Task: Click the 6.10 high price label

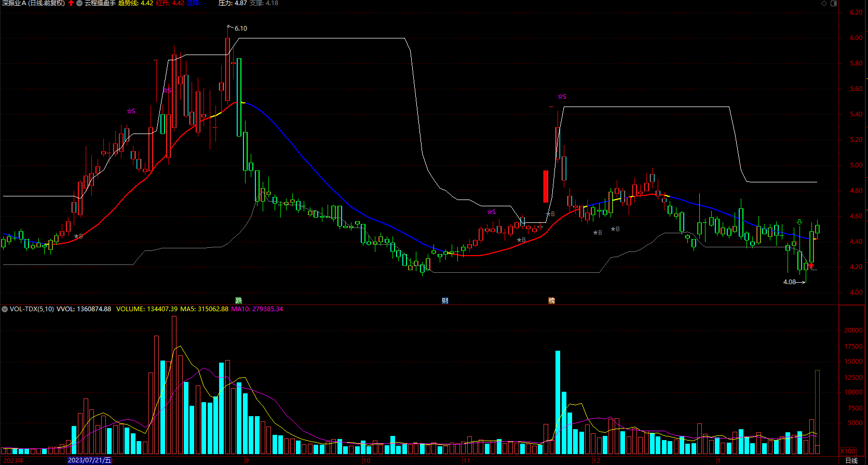Action: coord(241,29)
